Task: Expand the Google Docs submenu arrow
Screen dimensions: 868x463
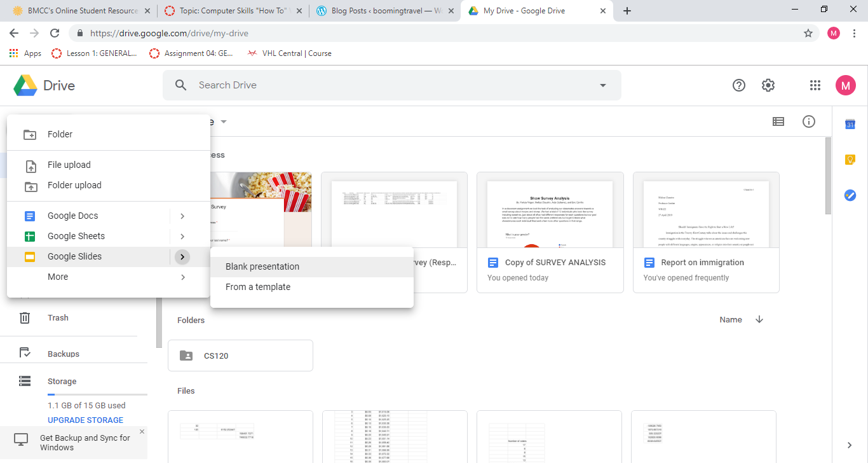Action: click(x=182, y=216)
